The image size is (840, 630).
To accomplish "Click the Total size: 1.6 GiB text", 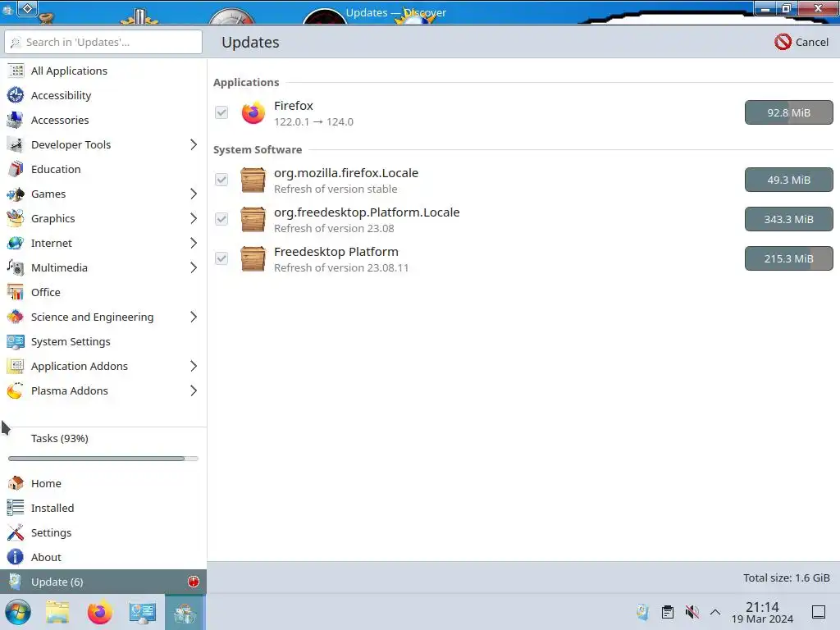I will pyautogui.click(x=787, y=577).
